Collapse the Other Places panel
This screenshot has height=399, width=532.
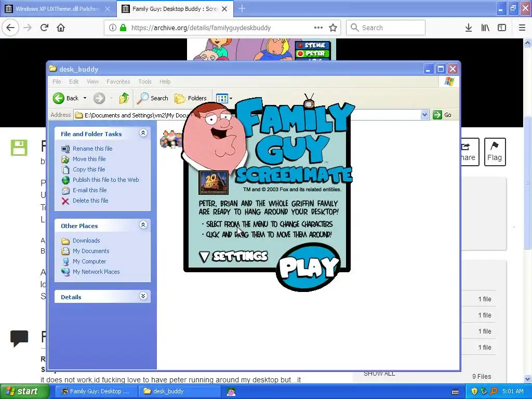coord(143,224)
